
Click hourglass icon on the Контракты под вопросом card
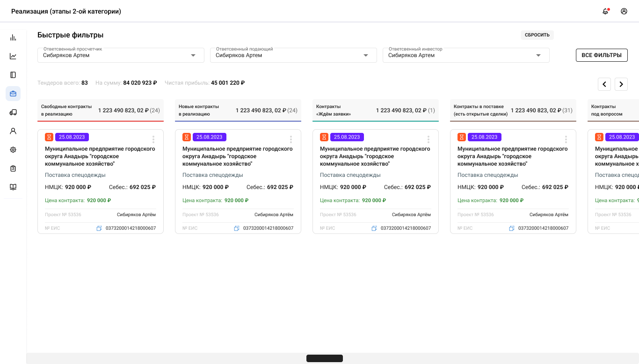click(599, 137)
